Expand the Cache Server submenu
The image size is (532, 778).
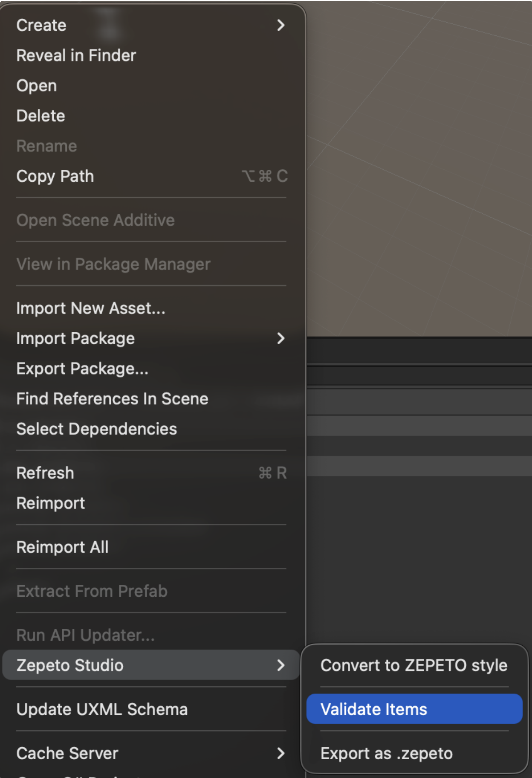[x=151, y=753]
